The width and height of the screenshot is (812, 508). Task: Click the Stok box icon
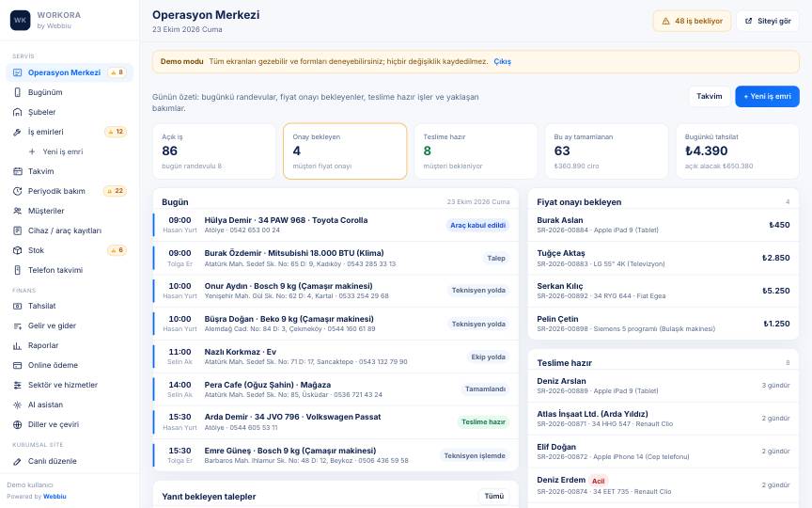(x=17, y=250)
